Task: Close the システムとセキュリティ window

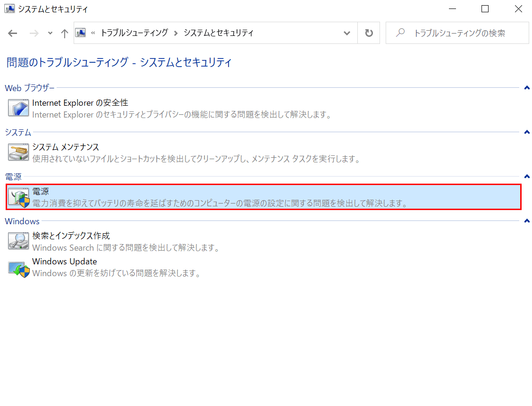Action: (518, 9)
